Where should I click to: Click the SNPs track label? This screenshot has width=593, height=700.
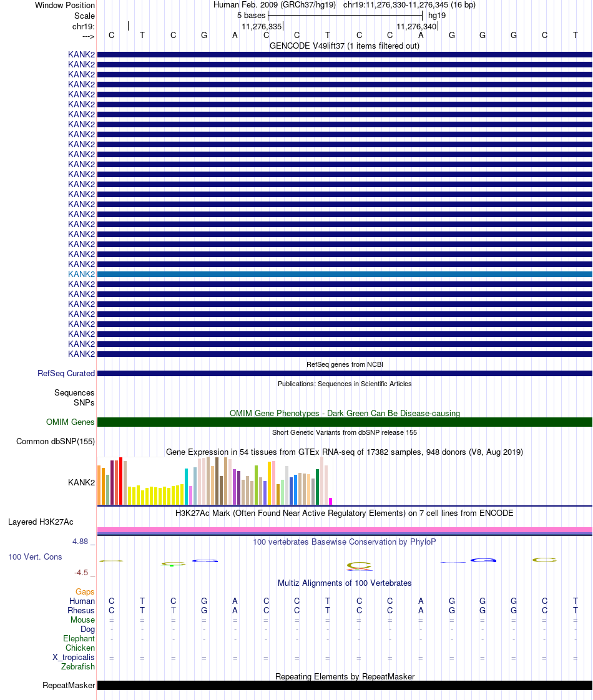click(x=84, y=402)
